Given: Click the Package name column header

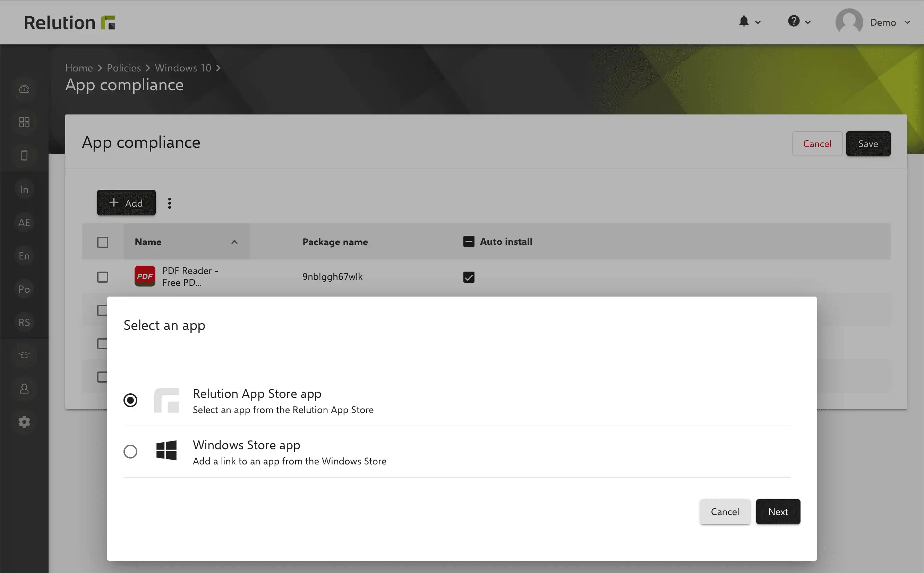Looking at the screenshot, I should pos(335,242).
